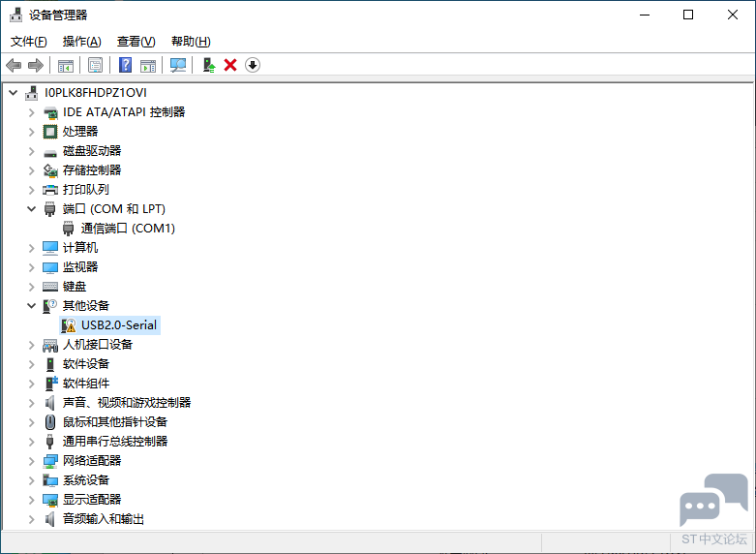
Task: Select the 键盘 category label
Action: point(75,287)
